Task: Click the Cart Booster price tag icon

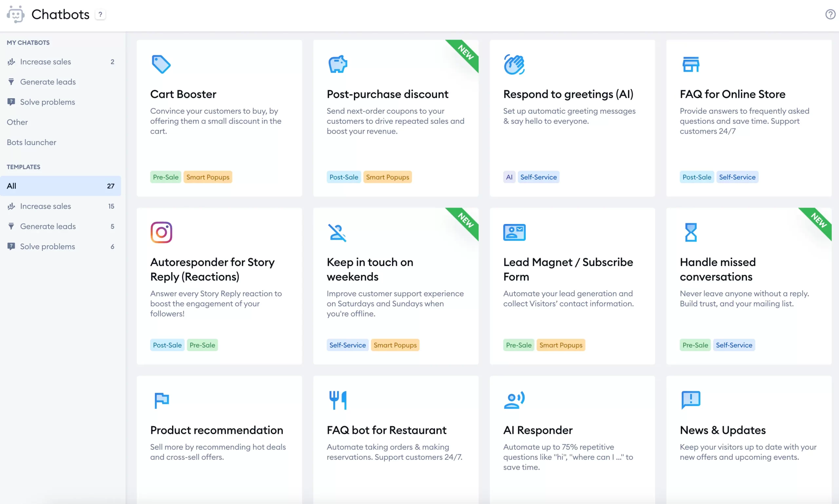Action: pyautogui.click(x=161, y=64)
